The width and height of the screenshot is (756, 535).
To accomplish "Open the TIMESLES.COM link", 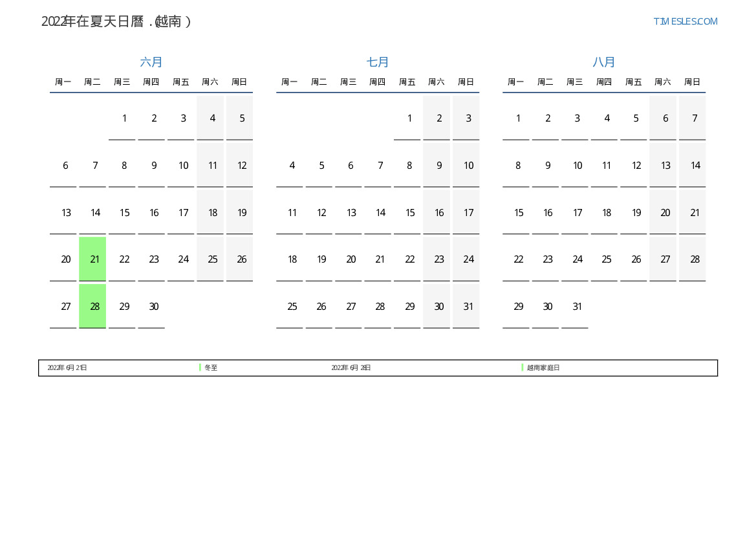I will (x=685, y=21).
